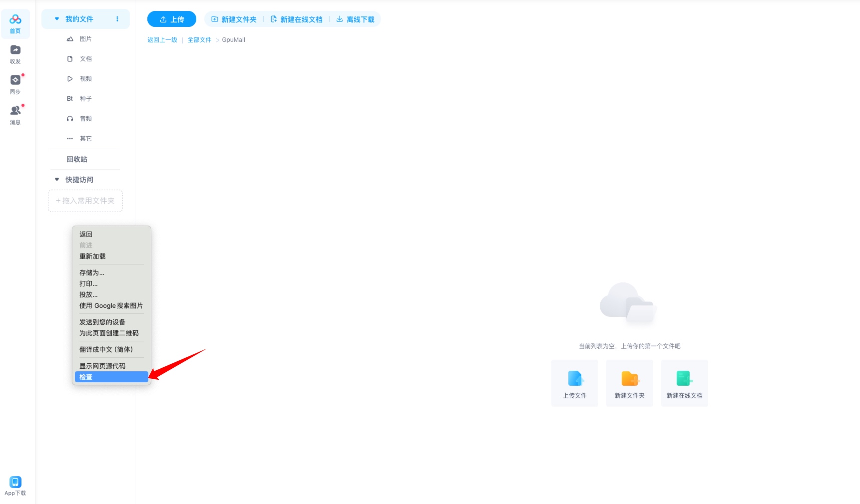860x504 pixels.
Task: Click the 新建在线文档 green card
Action: [685, 383]
